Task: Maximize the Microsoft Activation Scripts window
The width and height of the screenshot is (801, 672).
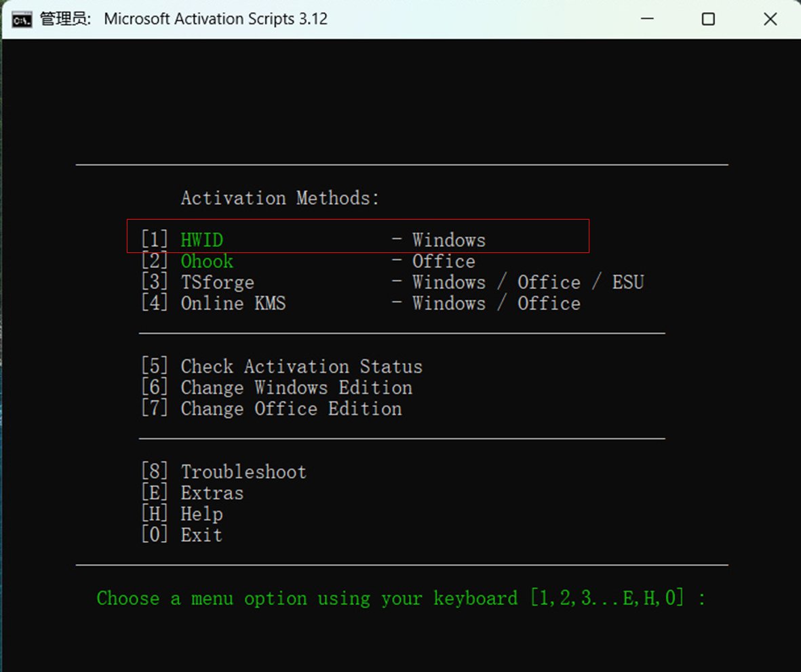Action: click(x=708, y=19)
